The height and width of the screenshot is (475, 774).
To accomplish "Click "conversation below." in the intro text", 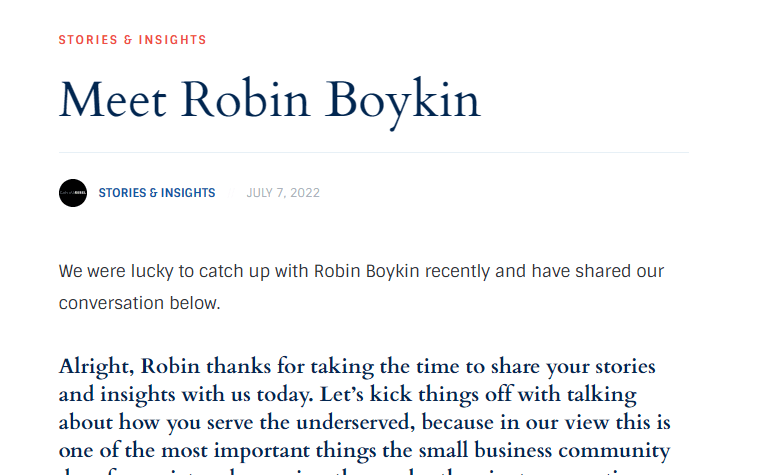I will point(139,303).
